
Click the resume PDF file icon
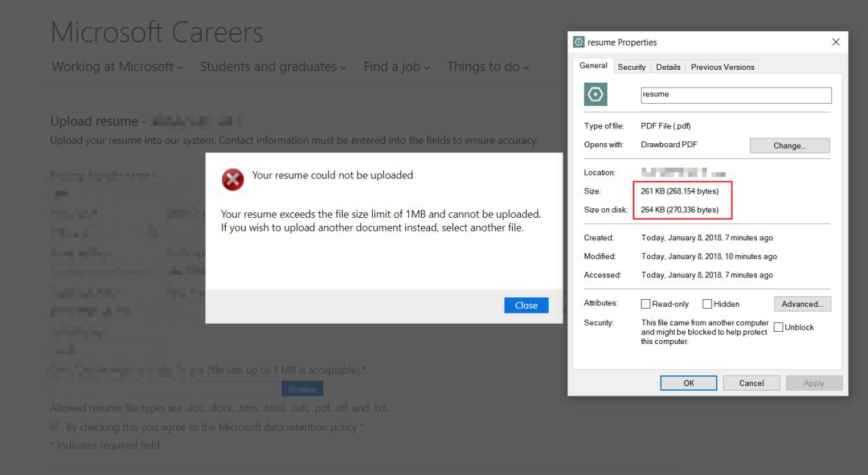tap(595, 95)
